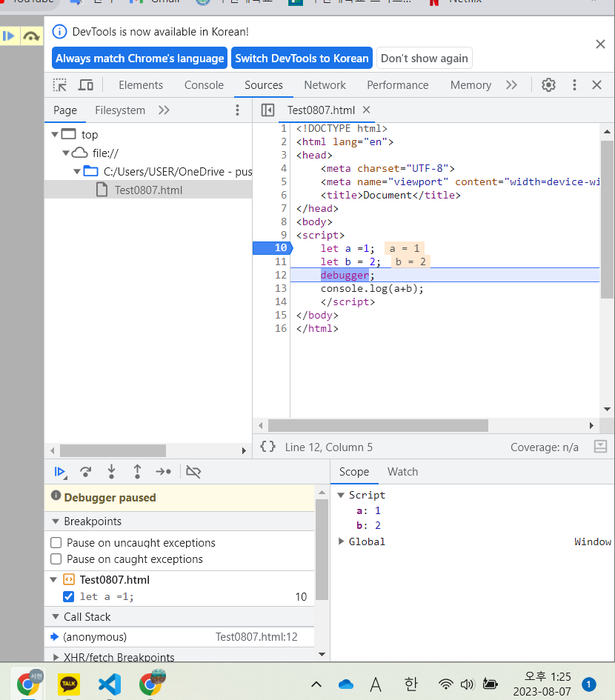
Task: Open OneDrive tray icon
Action: (346, 684)
